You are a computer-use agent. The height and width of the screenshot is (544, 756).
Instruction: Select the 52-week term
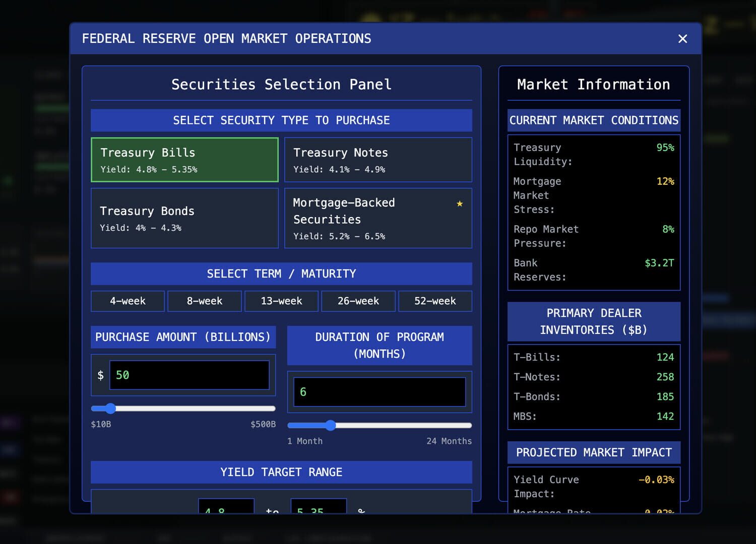click(435, 301)
